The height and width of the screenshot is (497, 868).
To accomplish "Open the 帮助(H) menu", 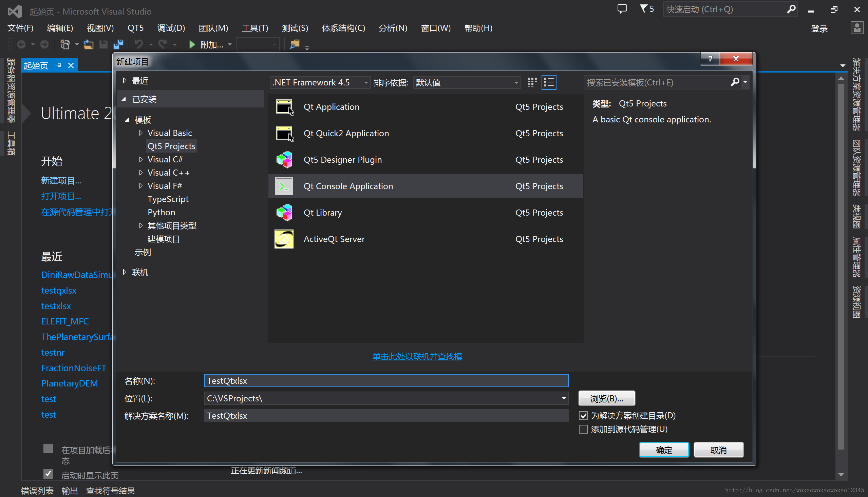I will point(478,28).
